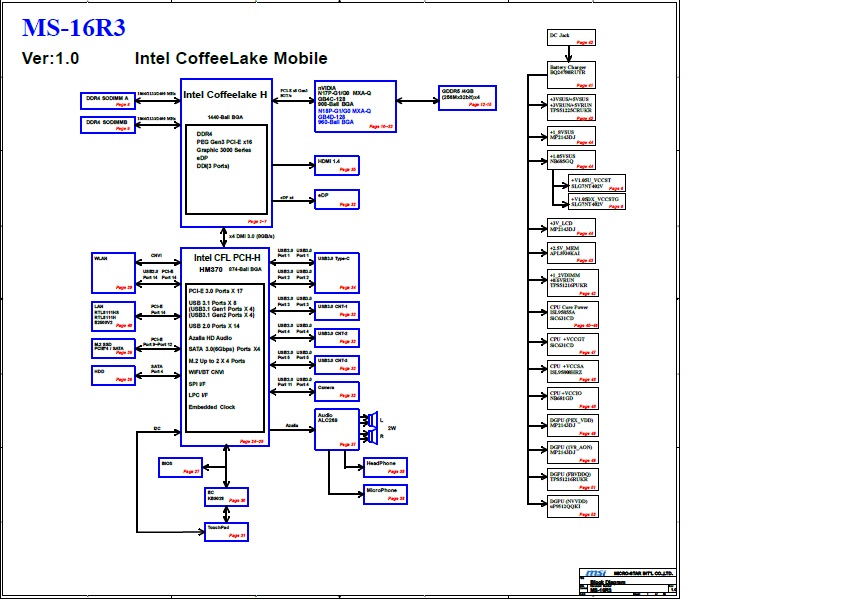Click the "LAN" block label

coord(98,307)
